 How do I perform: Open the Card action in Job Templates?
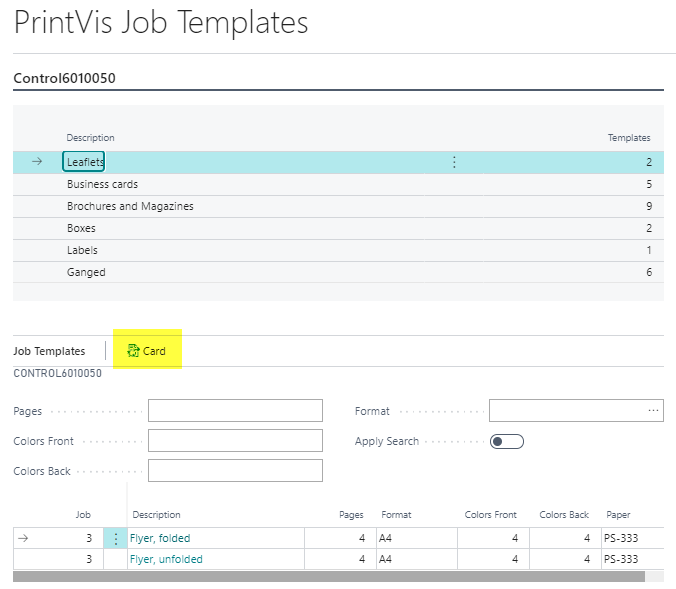(147, 351)
